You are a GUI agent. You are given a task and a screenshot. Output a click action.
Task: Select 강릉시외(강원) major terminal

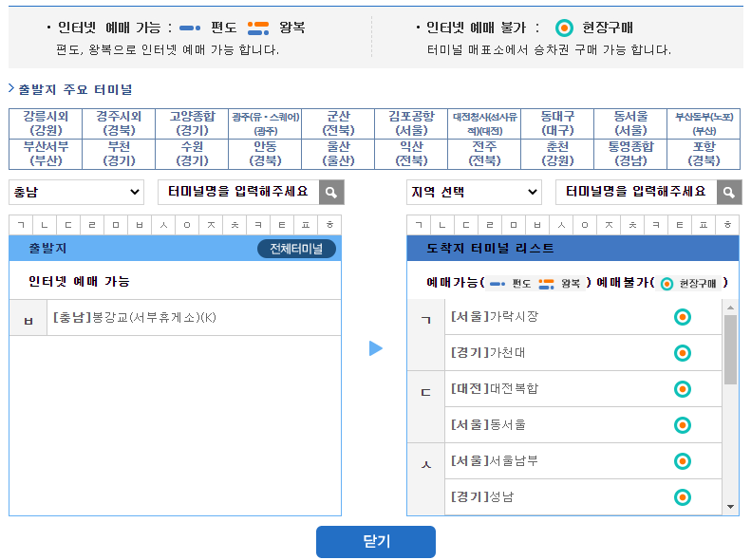[x=46, y=123]
